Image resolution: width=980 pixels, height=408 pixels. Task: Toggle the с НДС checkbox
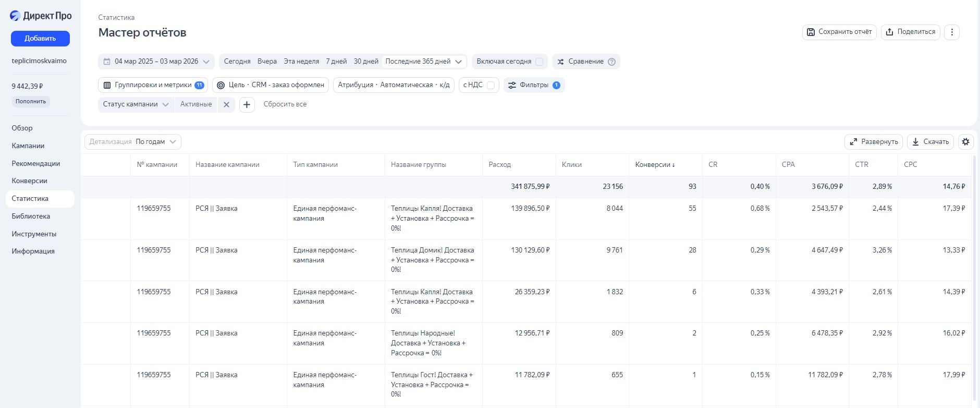(x=491, y=85)
